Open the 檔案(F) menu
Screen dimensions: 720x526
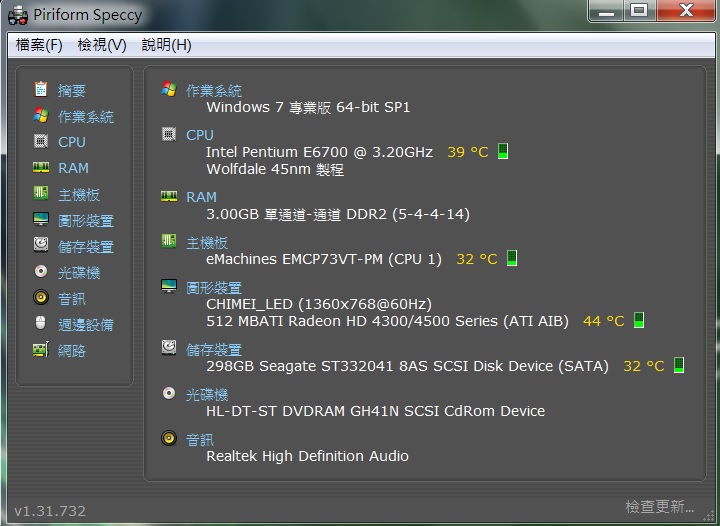point(39,45)
